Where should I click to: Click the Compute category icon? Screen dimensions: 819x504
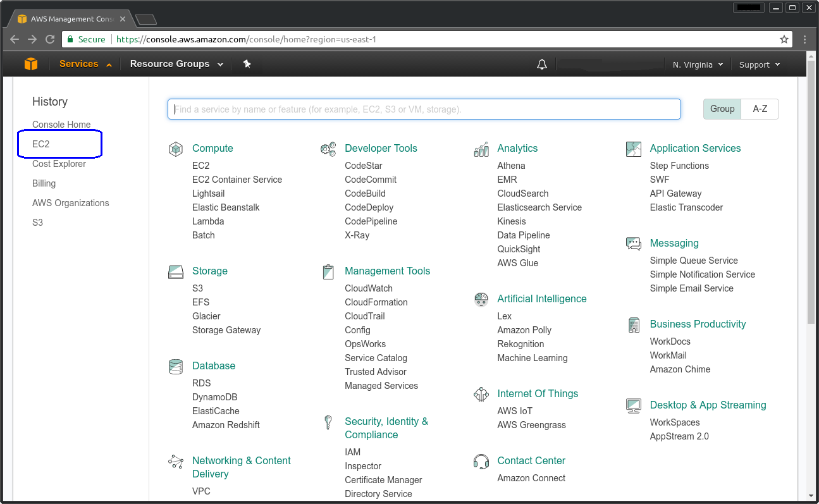[x=176, y=149]
